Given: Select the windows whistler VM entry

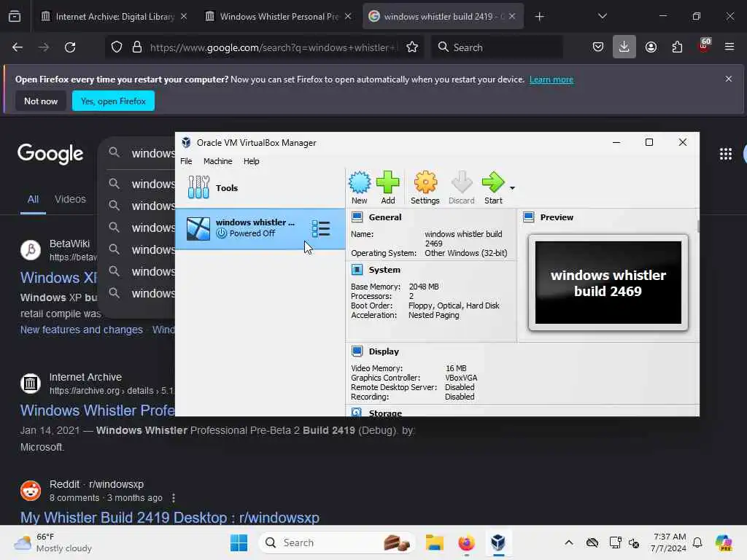Looking at the screenshot, I should click(260, 228).
